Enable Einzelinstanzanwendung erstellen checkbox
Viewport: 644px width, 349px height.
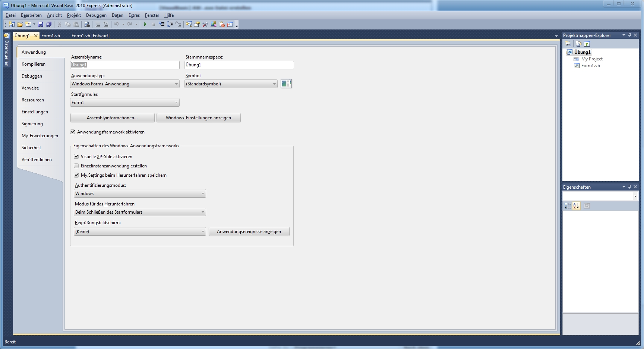[76, 166]
